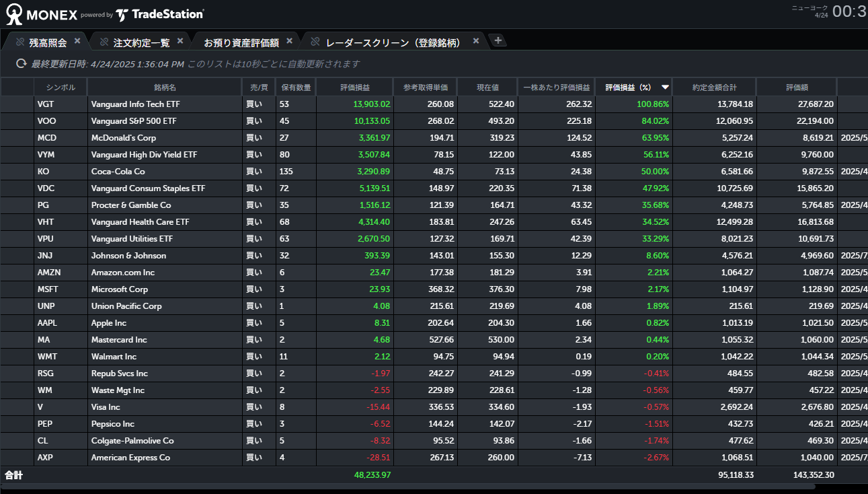The width and height of the screenshot is (868, 494).
Task: Click Colgate-Palmolive Co name cell
Action: (x=165, y=441)
